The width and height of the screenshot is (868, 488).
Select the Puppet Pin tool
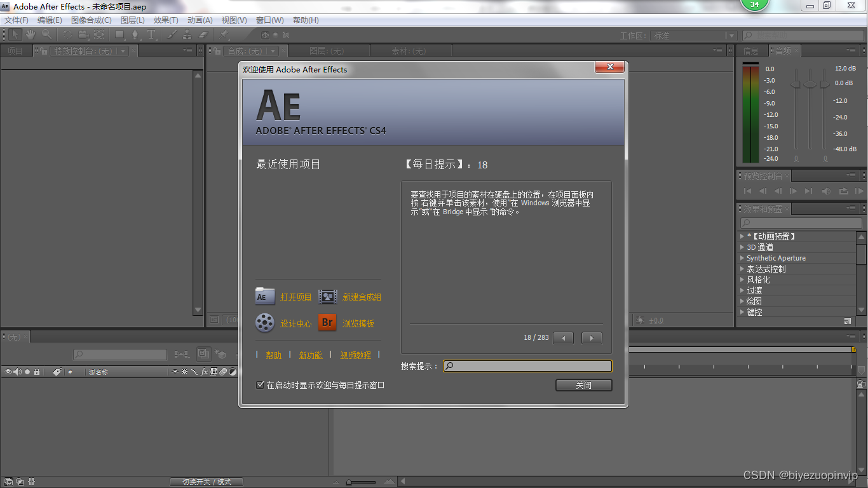click(x=224, y=35)
